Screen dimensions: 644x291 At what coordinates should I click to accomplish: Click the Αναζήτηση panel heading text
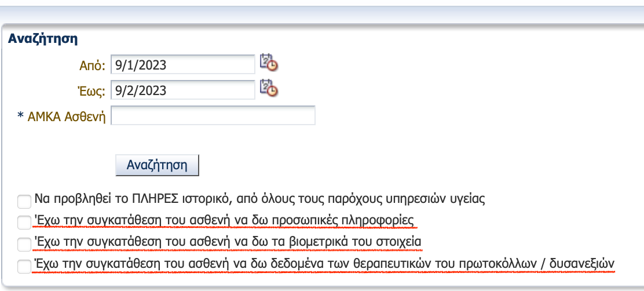click(x=43, y=39)
